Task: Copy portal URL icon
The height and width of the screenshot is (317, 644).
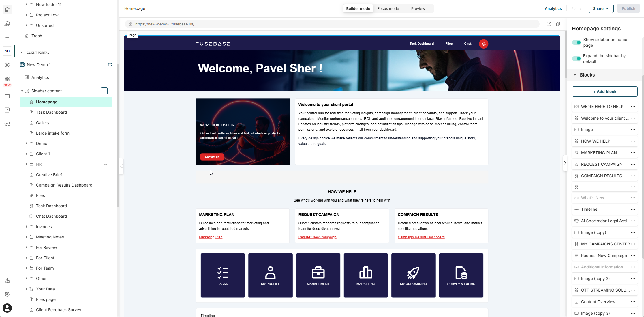Action: [x=558, y=24]
